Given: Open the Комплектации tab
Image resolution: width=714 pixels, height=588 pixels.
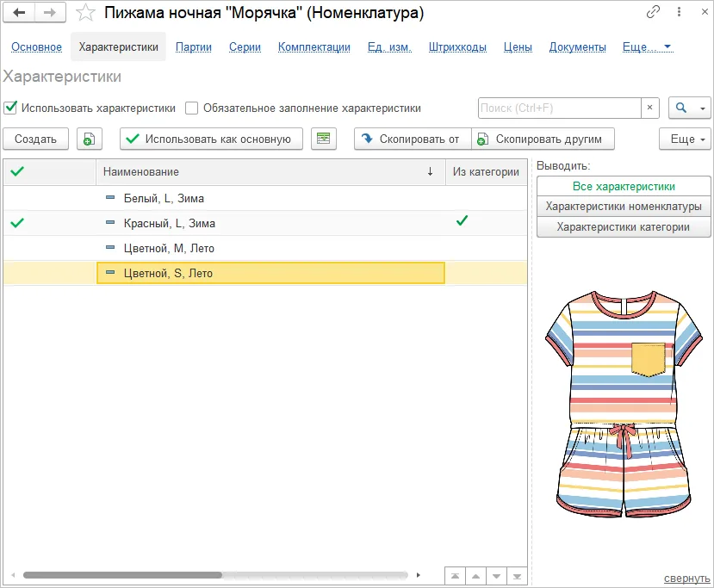Looking at the screenshot, I should click(x=314, y=46).
